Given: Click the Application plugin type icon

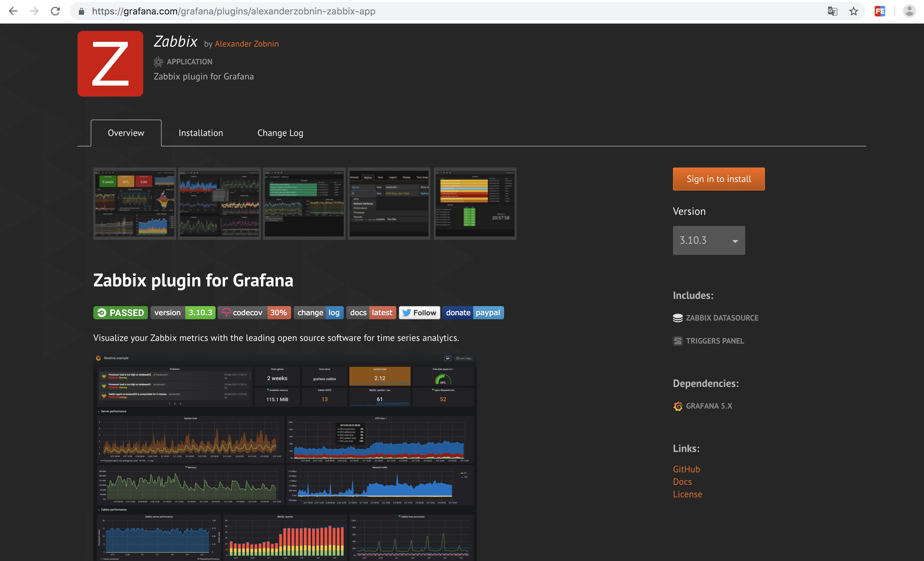Looking at the screenshot, I should click(x=158, y=62).
